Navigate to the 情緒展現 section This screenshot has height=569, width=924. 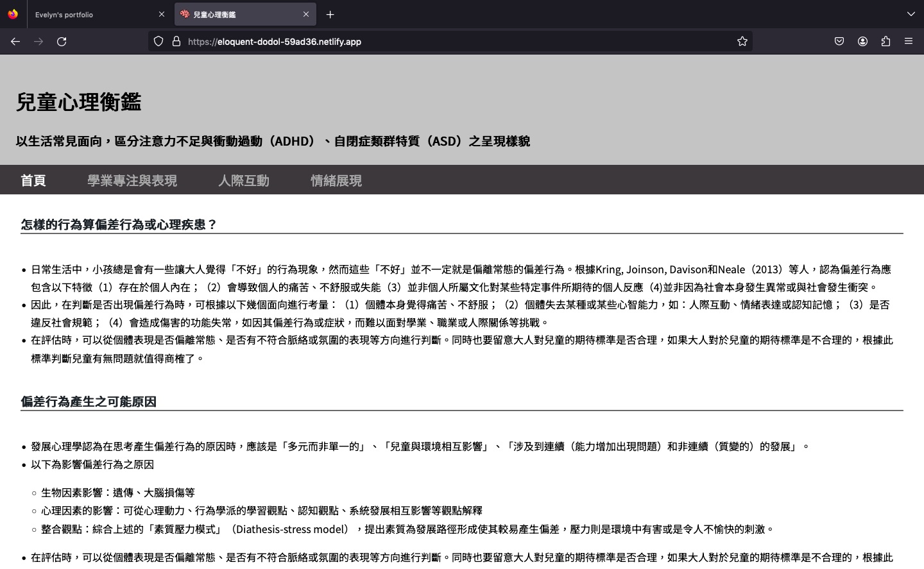336,180
